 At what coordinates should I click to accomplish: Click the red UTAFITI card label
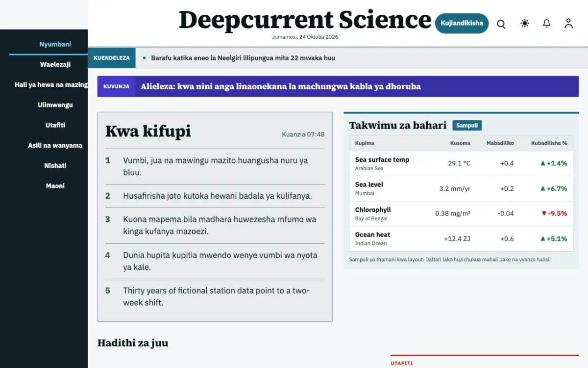coord(401,364)
